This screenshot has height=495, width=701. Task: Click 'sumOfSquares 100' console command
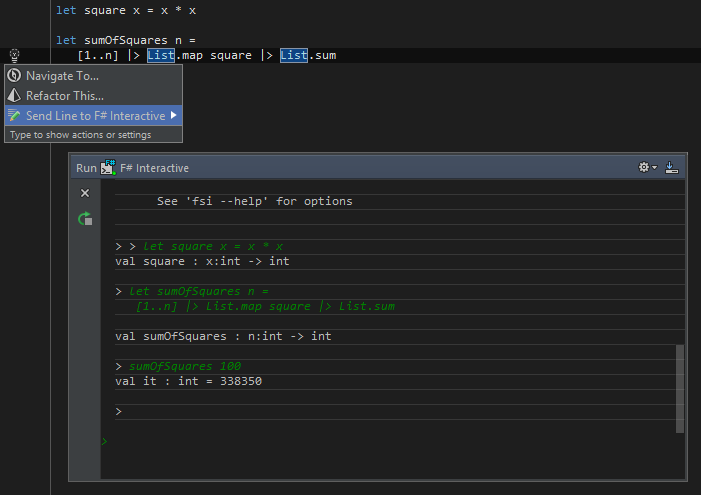(185, 366)
